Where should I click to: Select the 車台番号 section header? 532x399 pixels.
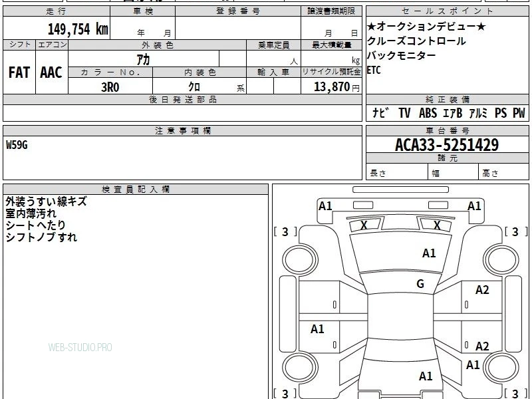tap(447, 130)
